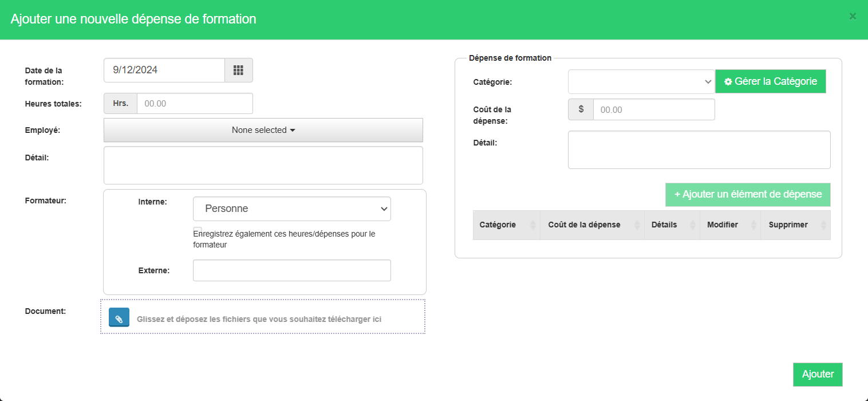868x401 pixels.
Task: Expand the Employé 'None selected' dropdown
Action: 263,130
